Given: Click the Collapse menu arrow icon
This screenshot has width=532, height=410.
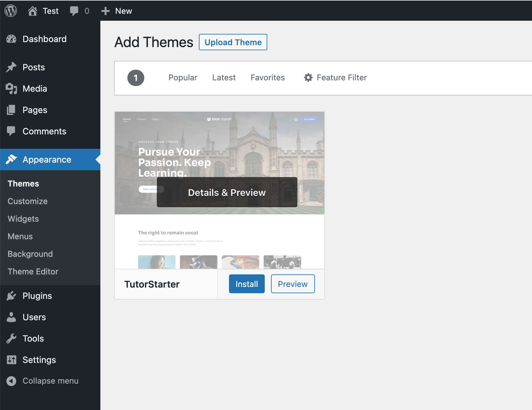Looking at the screenshot, I should click(x=11, y=381).
